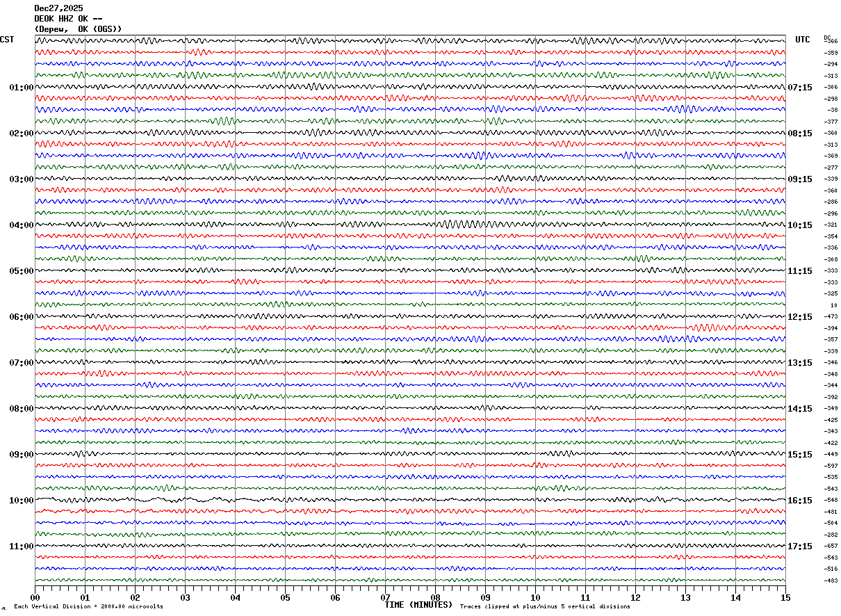Click the '02:00' CST hour label
Viewport: 841px width, 616px height.
click(22, 133)
